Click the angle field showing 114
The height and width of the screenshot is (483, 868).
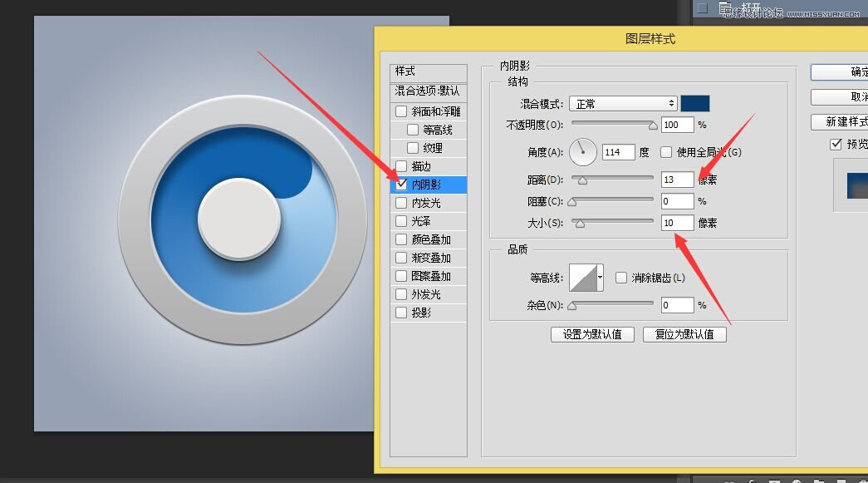point(618,152)
